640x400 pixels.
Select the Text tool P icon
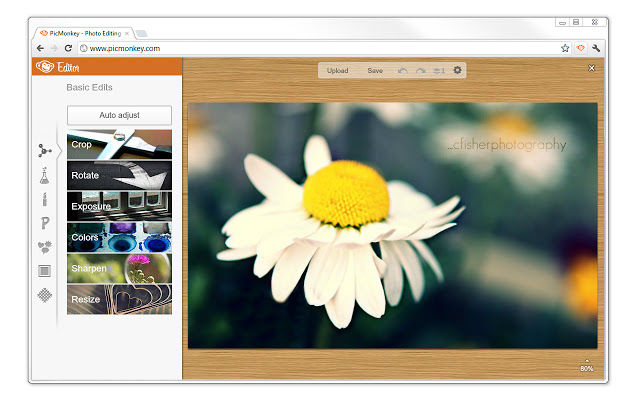[45, 223]
